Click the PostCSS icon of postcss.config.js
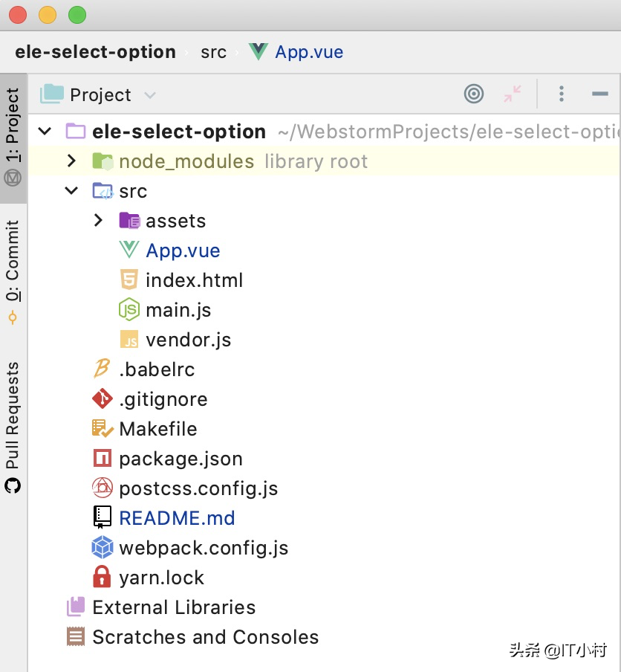Screen dimensions: 621x672 (103, 488)
